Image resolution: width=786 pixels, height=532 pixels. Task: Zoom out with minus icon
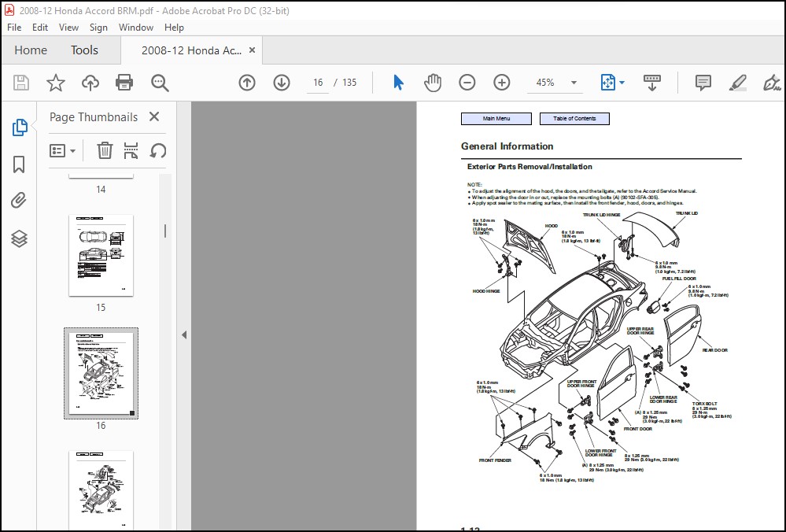[x=467, y=82]
